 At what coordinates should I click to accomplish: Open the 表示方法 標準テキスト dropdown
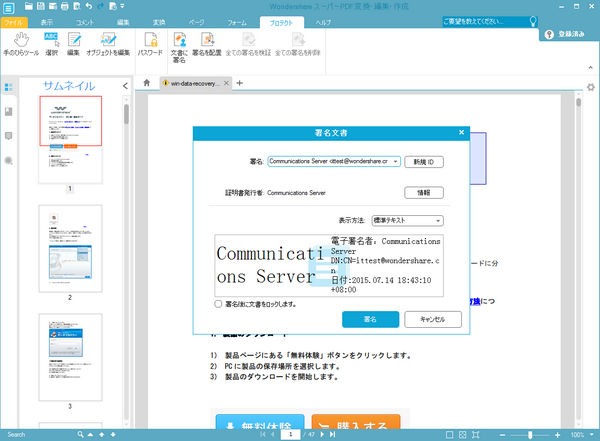point(408,220)
